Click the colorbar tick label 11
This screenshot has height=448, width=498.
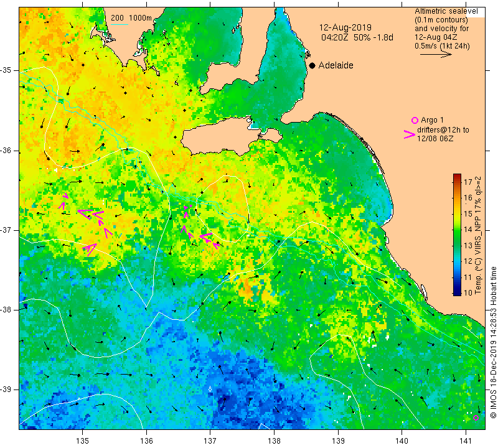tap(468, 277)
